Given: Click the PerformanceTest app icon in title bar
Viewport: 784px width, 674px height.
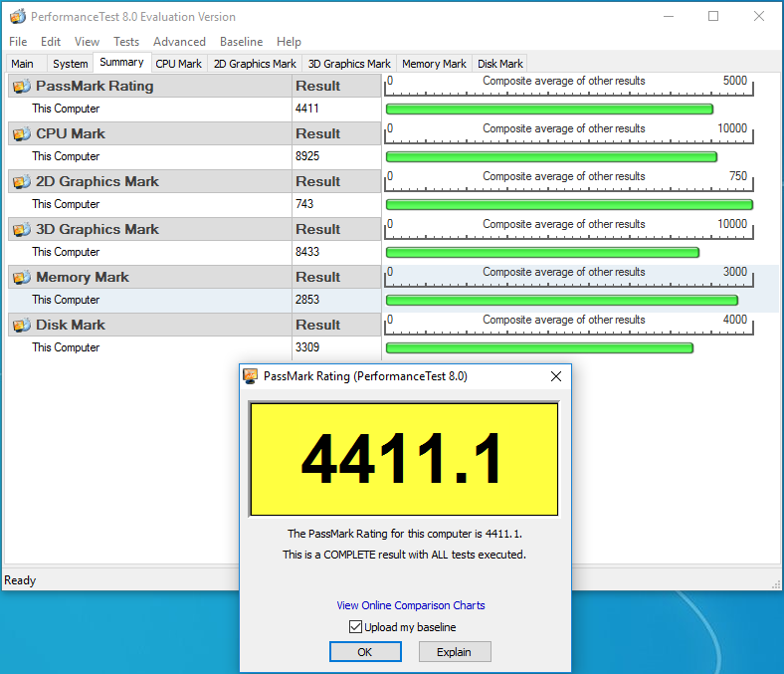Looking at the screenshot, I should pyautogui.click(x=18, y=17).
